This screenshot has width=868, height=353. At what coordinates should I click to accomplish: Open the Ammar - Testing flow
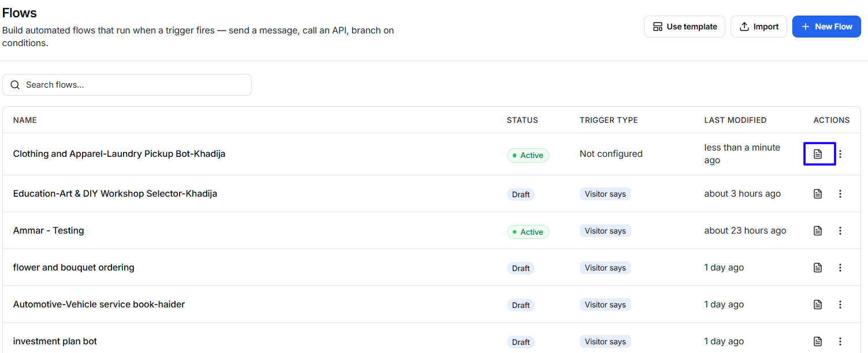pyautogui.click(x=49, y=231)
